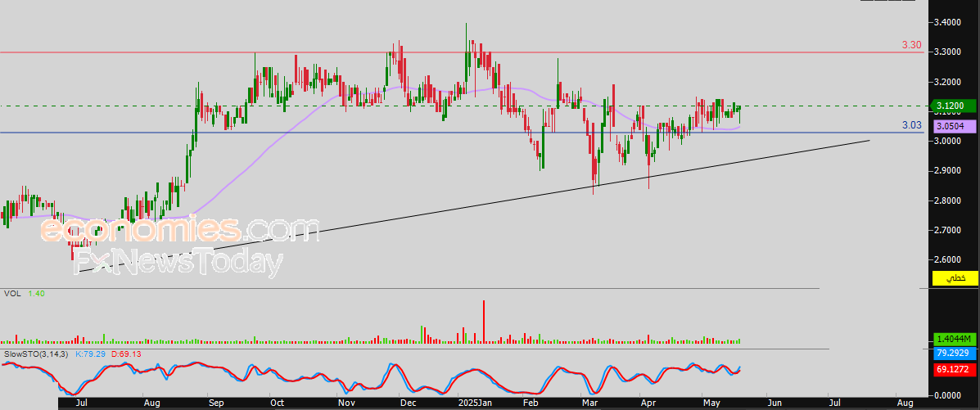
Task: Click the red 69.1272 stochastic D tag
Action: click(x=955, y=369)
